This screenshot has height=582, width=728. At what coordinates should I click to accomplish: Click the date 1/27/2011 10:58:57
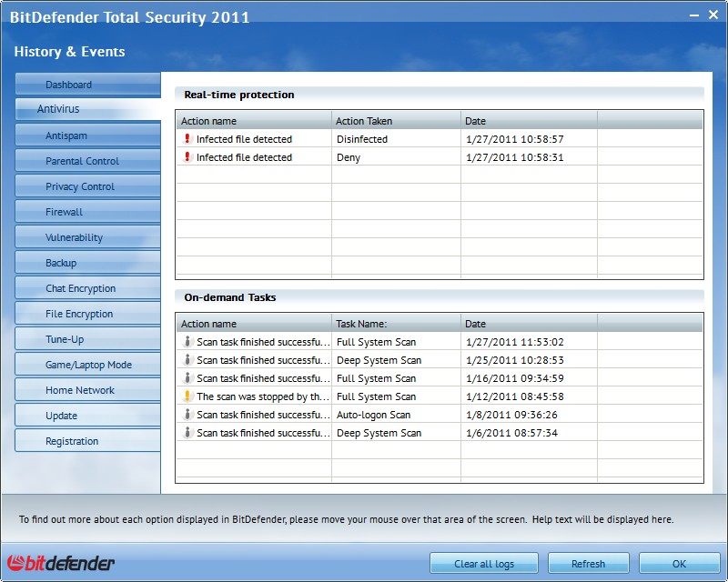(515, 139)
